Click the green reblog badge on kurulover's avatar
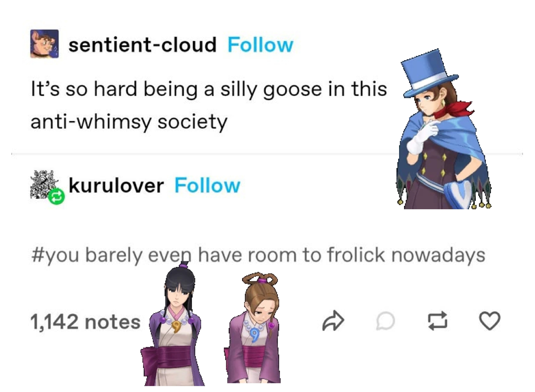Viewport: 535px width, 392px height. click(56, 197)
